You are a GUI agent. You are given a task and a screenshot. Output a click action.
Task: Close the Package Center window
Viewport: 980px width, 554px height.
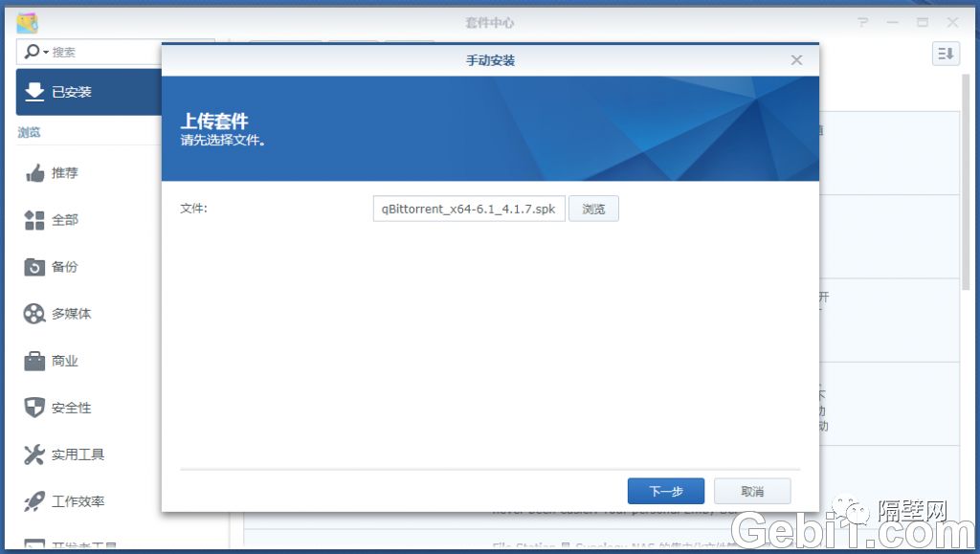[952, 22]
